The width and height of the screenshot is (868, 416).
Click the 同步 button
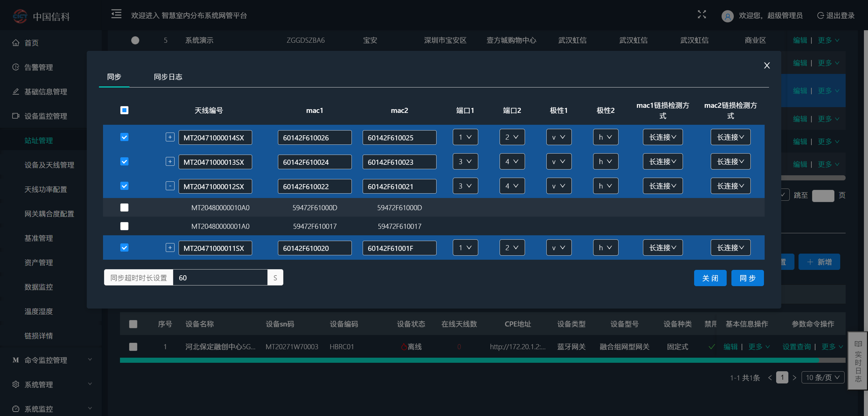[747, 278]
